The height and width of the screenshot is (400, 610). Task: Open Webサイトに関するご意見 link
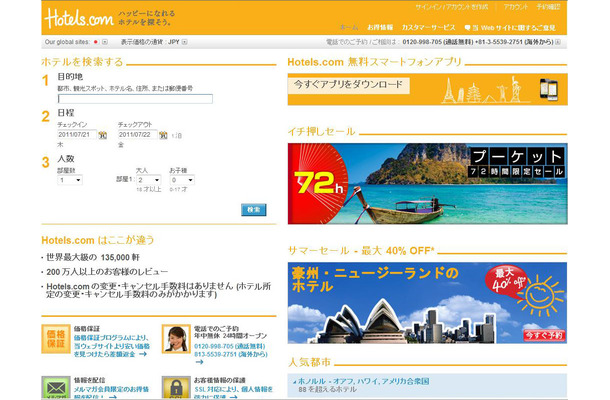pyautogui.click(x=514, y=28)
